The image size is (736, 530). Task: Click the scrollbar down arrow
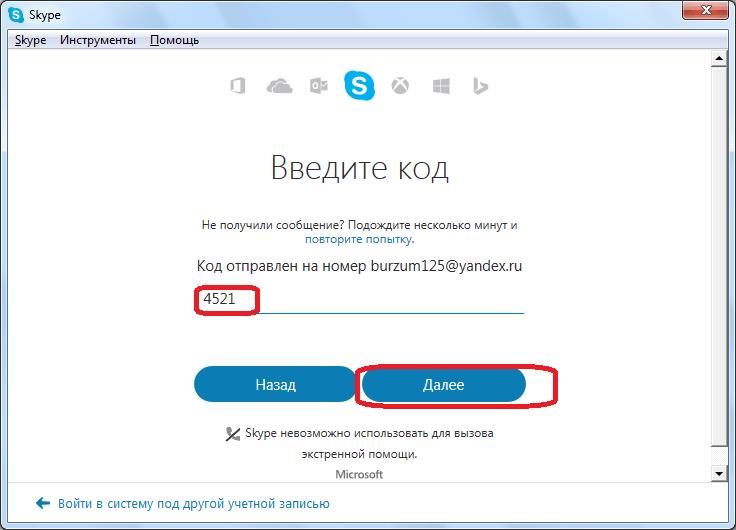tap(719, 473)
